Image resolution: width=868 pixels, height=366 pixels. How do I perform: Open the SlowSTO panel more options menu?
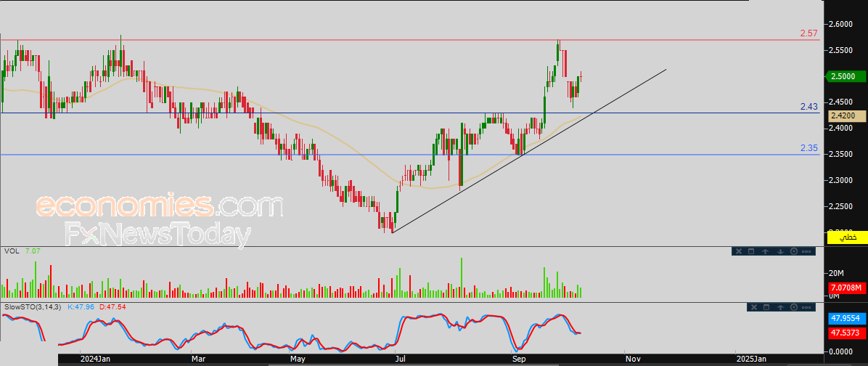806,307
